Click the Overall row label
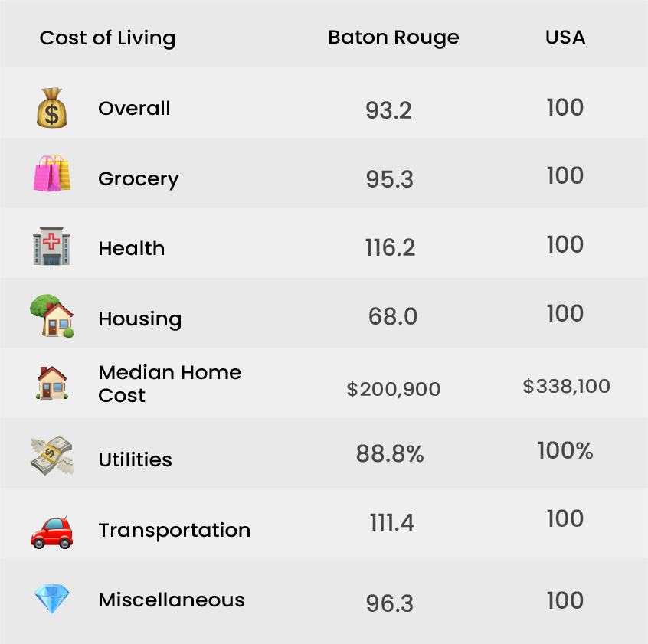Screen dimensions: 648x644 [134, 108]
